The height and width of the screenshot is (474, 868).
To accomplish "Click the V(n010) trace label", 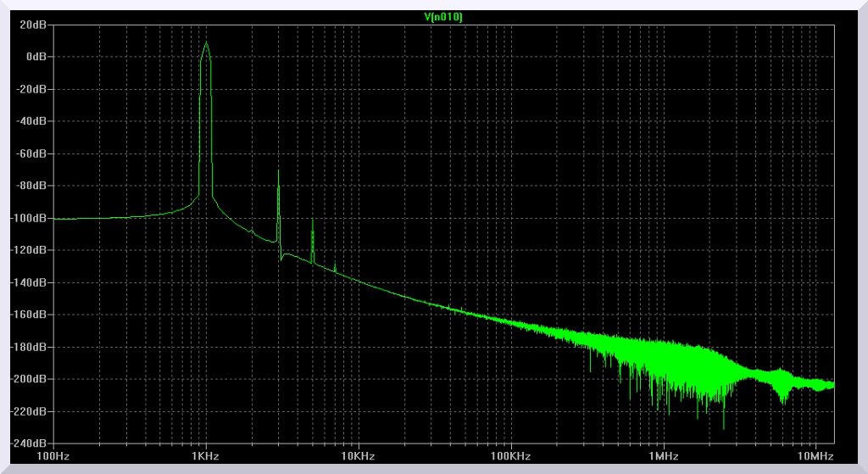I will point(442,17).
